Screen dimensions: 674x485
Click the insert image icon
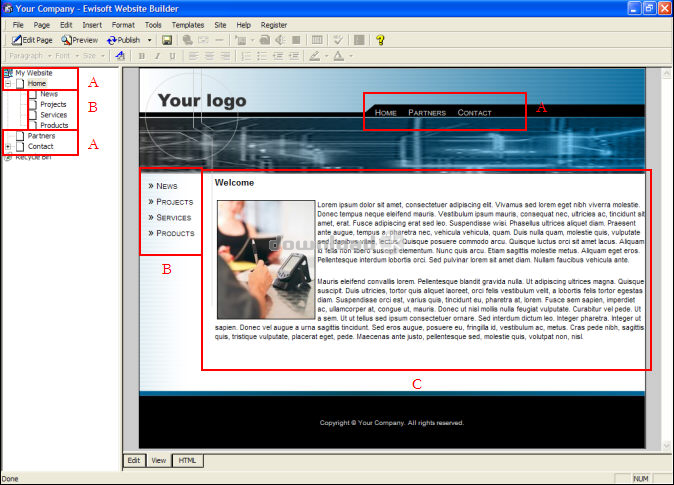coord(203,40)
